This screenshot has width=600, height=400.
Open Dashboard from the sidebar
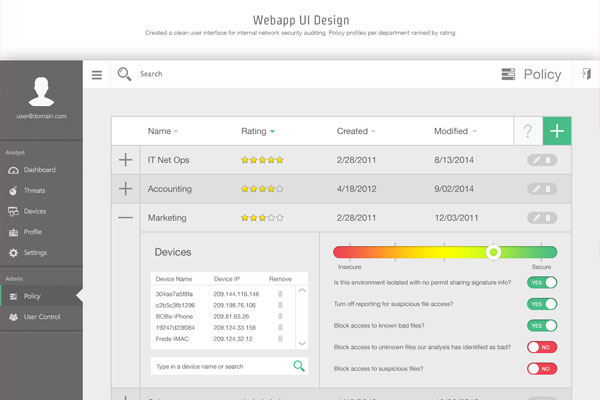[39, 170]
